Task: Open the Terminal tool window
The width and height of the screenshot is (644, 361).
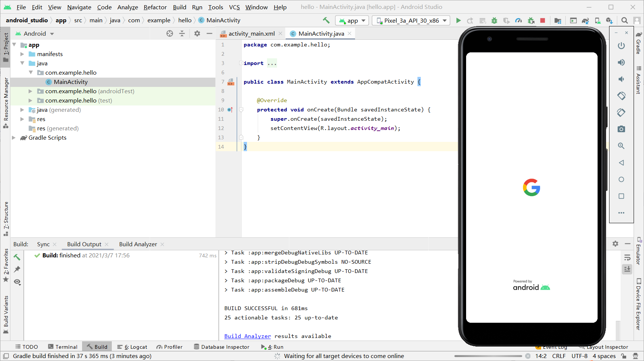Action: [x=62, y=347]
